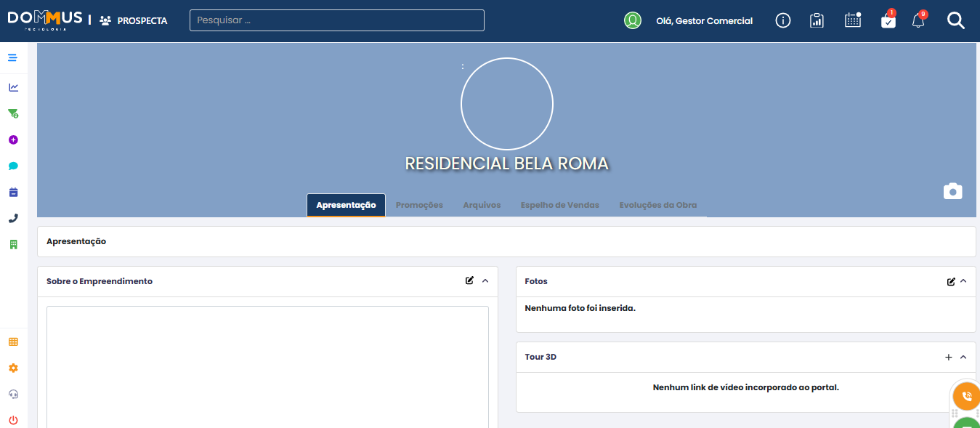This screenshot has height=428, width=980.
Task: Edit the Sobre o Empreendimento section
Action: [469, 281]
